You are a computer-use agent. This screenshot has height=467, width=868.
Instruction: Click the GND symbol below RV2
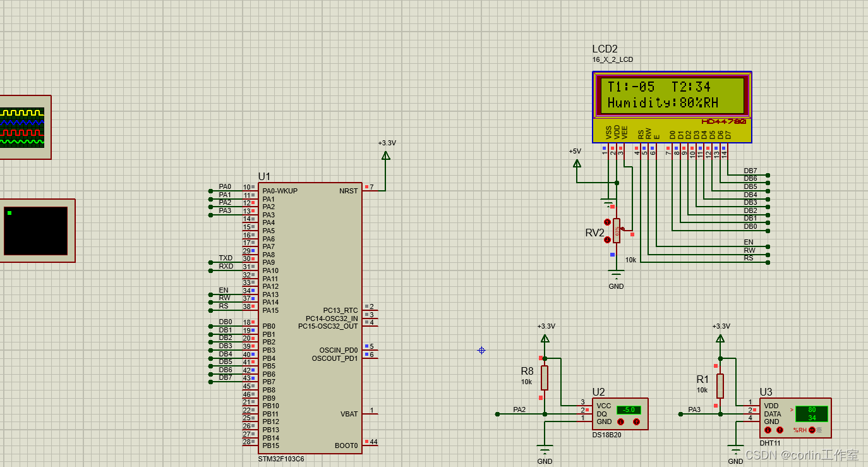[615, 275]
